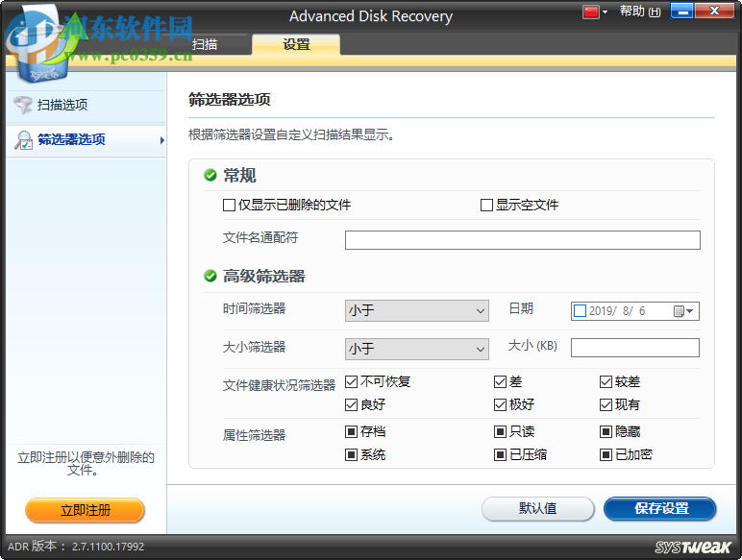Image resolution: width=742 pixels, height=560 pixels.
Task: Click the 2019/ 8/ 6 date value
Action: coord(617,311)
